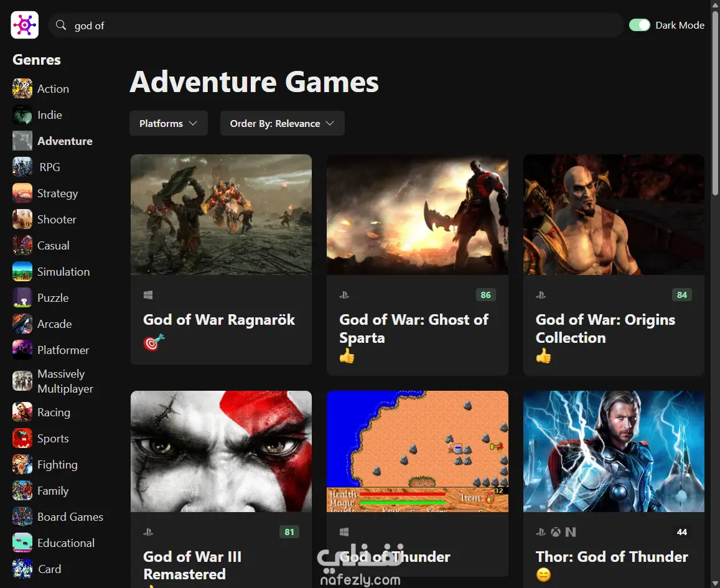Click the Casual genre thumbnail icon

22,246
